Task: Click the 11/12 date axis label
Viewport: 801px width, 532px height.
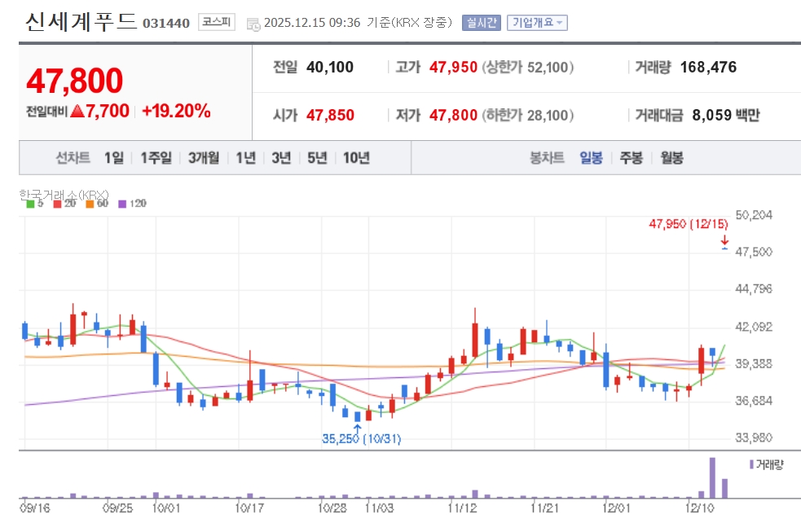Action: click(462, 508)
